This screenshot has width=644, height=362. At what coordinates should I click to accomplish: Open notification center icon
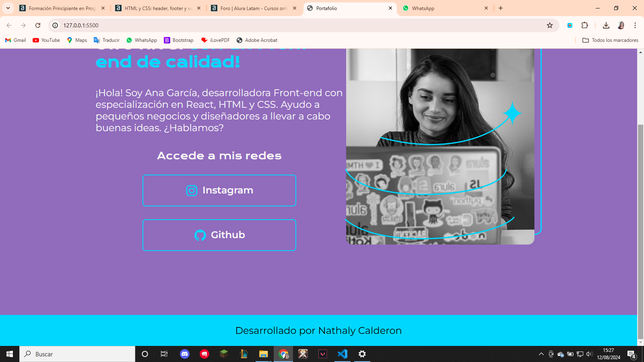tap(632, 354)
